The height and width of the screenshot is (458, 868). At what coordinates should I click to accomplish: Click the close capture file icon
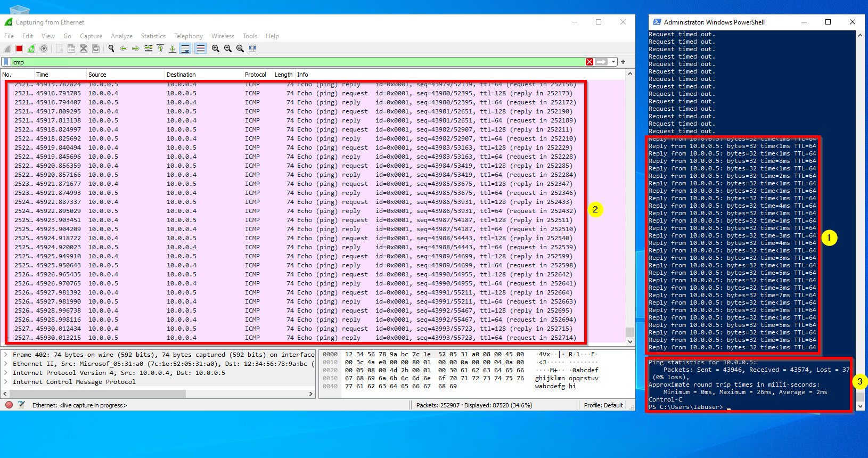(x=84, y=48)
